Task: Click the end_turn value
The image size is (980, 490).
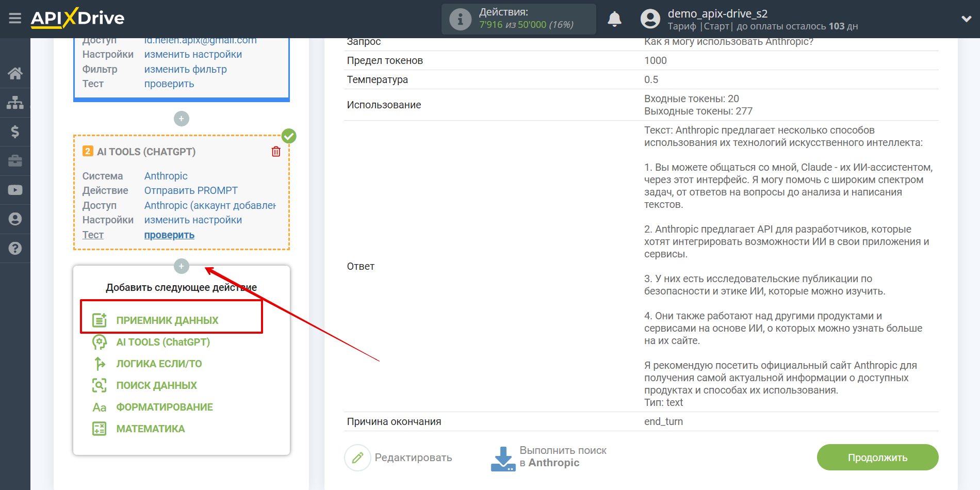Action: click(x=663, y=421)
